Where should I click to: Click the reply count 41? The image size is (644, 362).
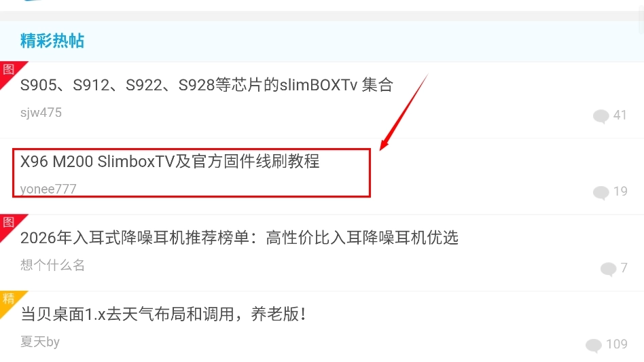pos(620,115)
